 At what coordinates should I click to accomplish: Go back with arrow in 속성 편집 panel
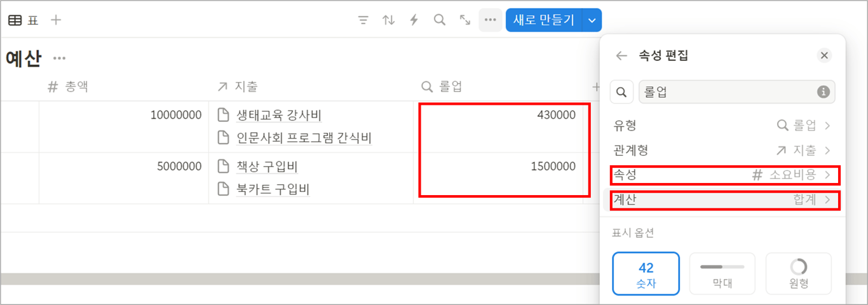pyautogui.click(x=622, y=56)
